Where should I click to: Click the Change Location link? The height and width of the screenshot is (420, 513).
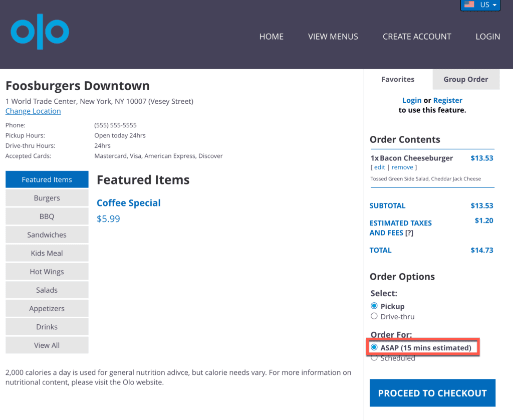click(x=33, y=111)
